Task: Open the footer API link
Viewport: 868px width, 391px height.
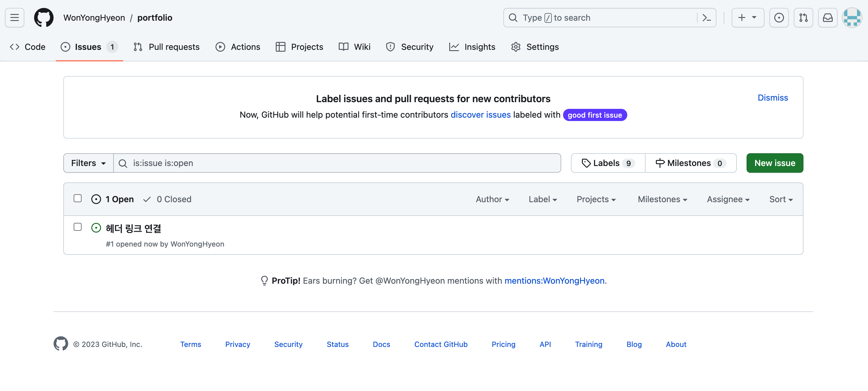Action: tap(545, 344)
